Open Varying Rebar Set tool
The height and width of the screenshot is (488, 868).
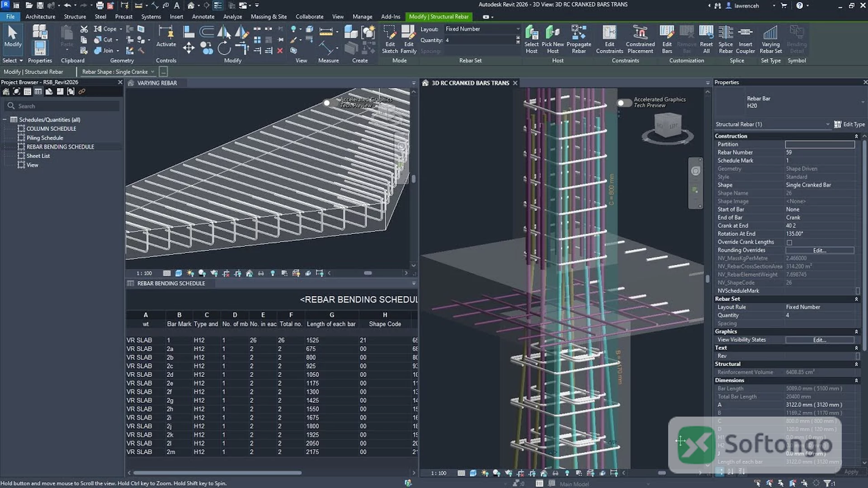(x=770, y=39)
